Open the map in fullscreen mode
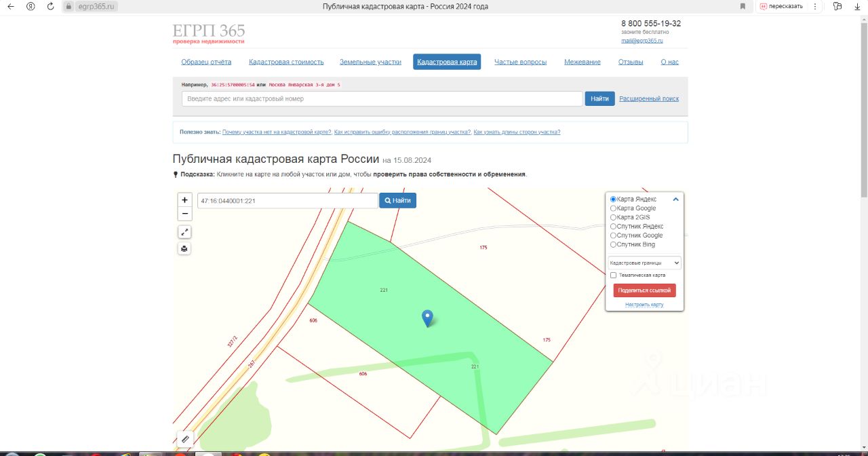 tap(184, 232)
